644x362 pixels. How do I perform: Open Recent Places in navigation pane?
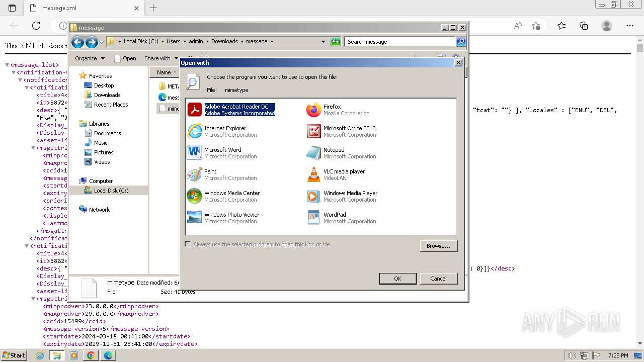coord(111,105)
